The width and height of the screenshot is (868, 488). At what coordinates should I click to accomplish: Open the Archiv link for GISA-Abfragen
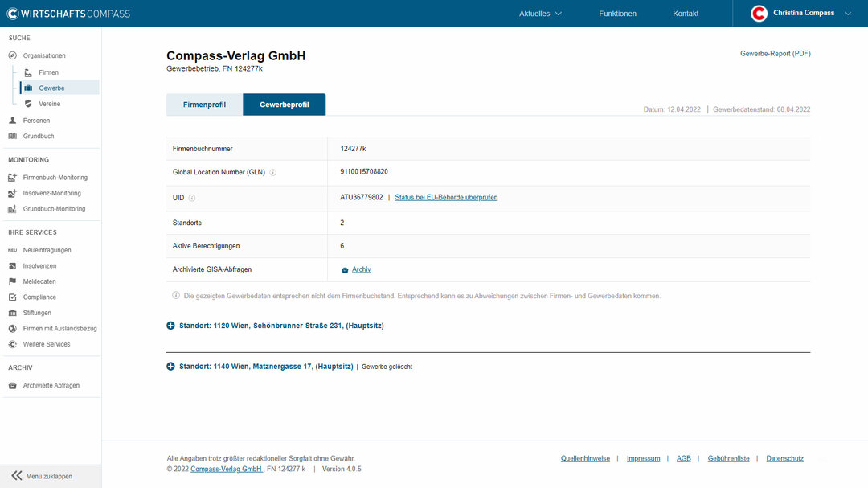click(362, 270)
